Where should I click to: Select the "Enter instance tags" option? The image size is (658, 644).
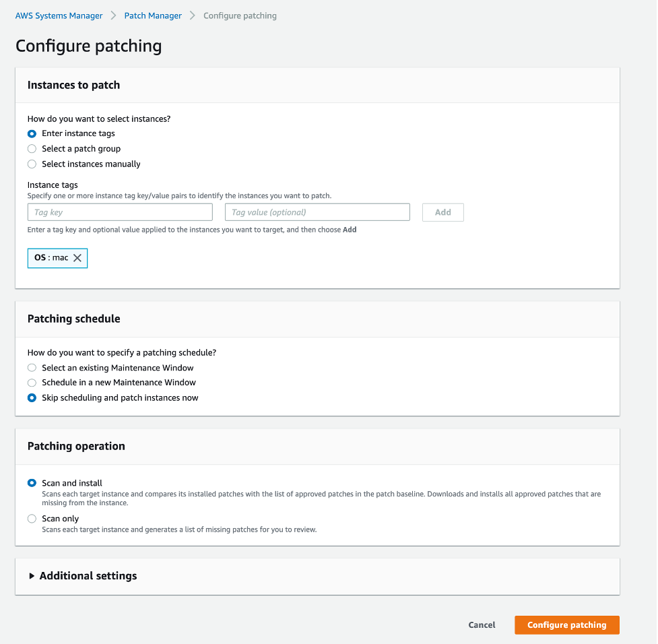(x=32, y=133)
